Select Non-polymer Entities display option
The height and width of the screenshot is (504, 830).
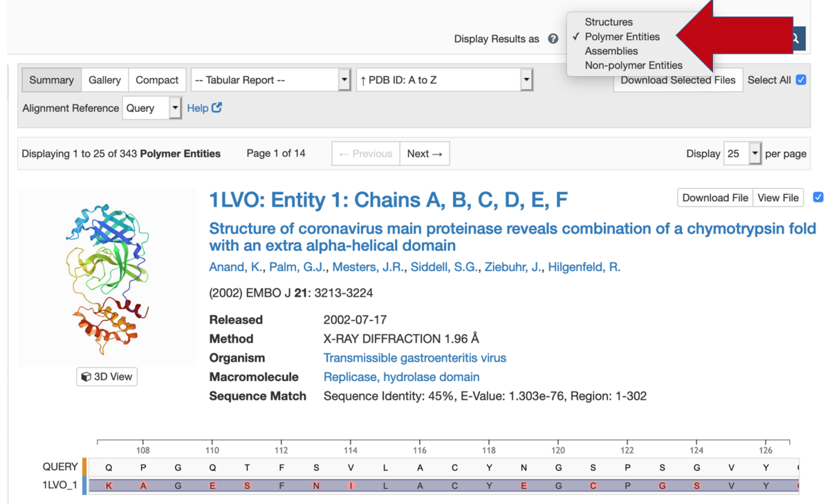click(633, 65)
